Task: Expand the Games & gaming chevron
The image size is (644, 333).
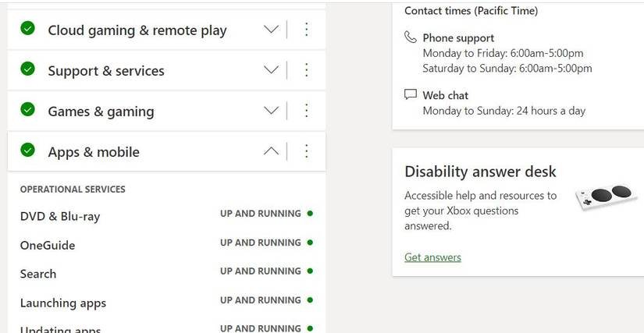Action: (271, 111)
